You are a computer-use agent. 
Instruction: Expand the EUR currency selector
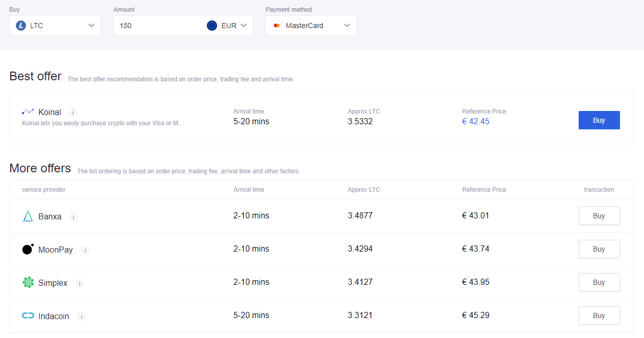[x=227, y=26]
